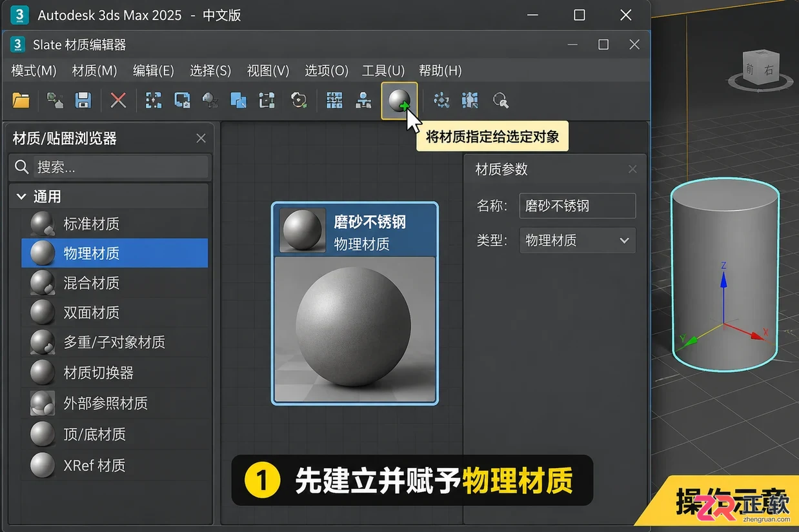
Task: Close the 材质参数 panel
Action: [632, 169]
